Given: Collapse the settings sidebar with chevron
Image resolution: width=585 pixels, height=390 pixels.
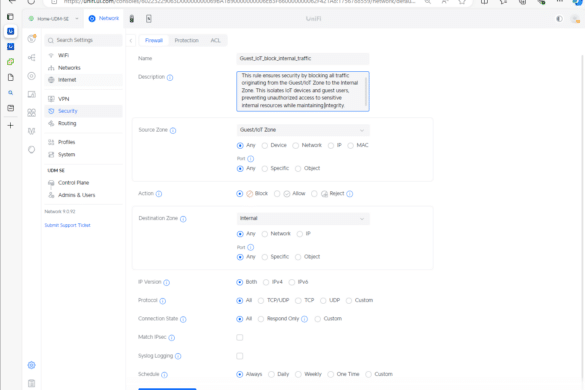Looking at the screenshot, I should pos(131,40).
